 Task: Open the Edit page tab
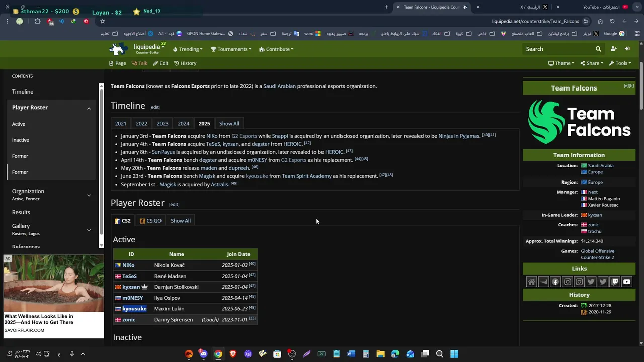(160, 63)
